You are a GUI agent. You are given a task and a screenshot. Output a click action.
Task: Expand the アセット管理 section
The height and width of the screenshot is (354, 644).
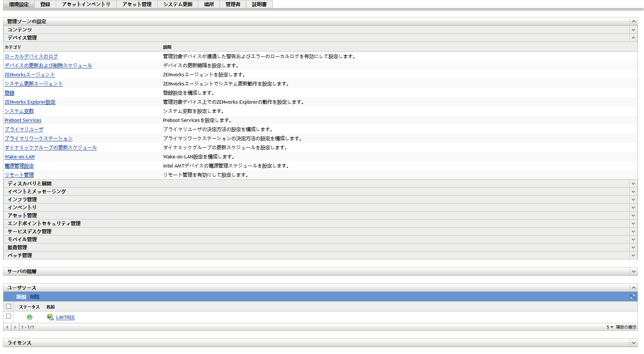point(633,215)
